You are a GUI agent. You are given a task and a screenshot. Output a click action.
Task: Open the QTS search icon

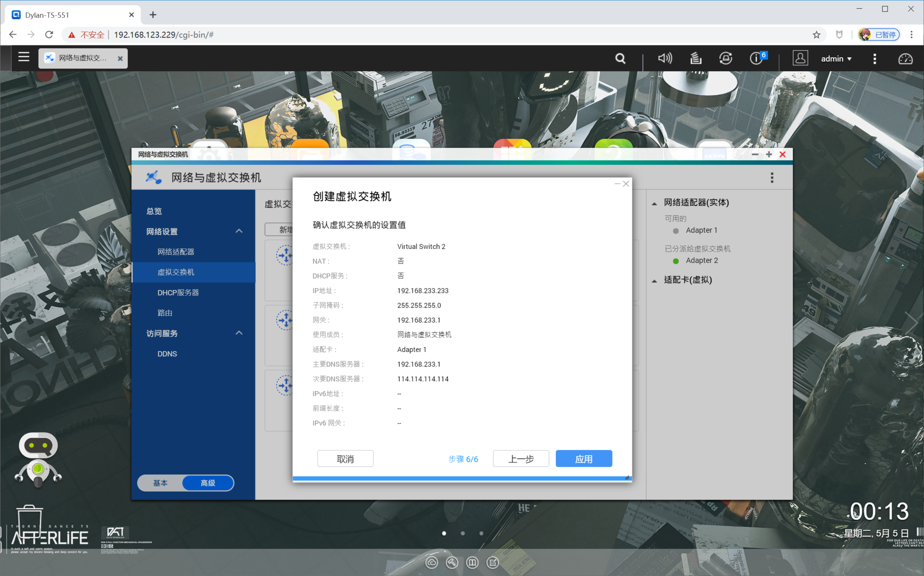(x=620, y=59)
